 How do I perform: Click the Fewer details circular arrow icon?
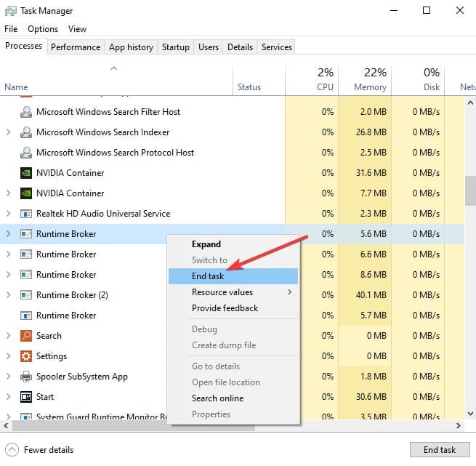(12, 450)
